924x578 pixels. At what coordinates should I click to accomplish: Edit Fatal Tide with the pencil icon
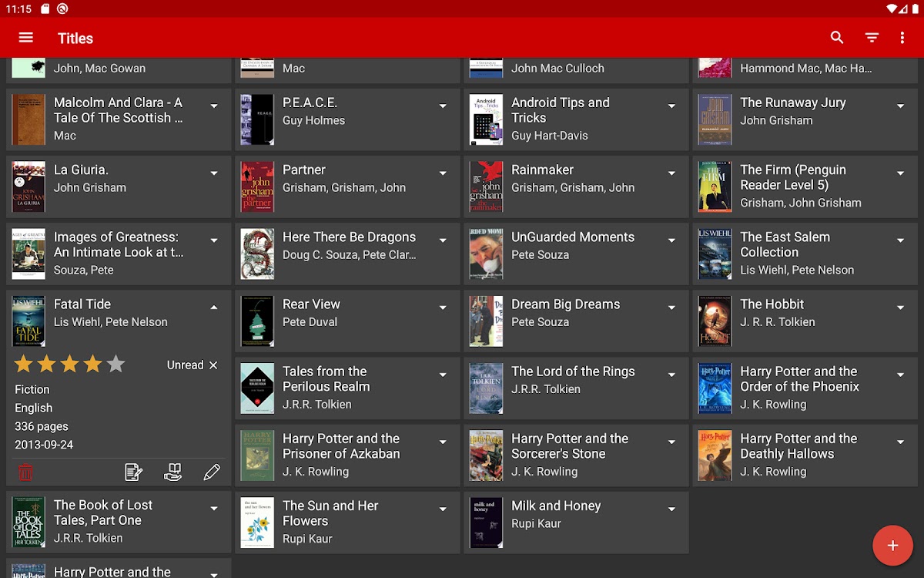point(212,472)
